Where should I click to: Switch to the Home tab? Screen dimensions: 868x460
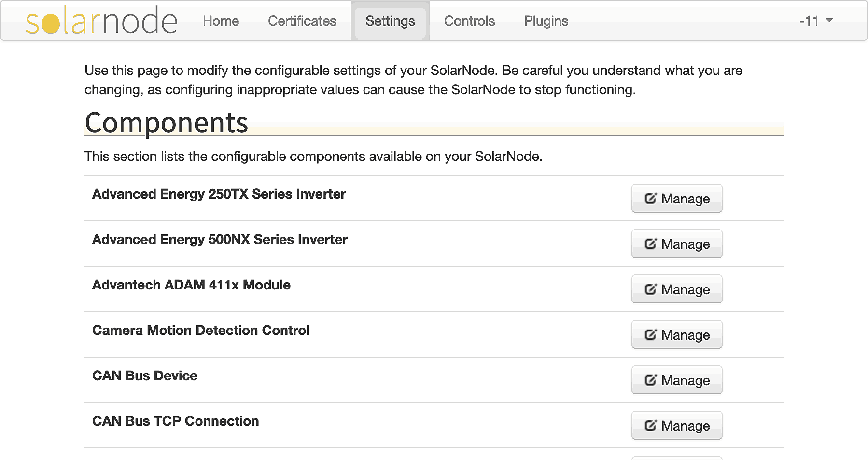tap(221, 21)
